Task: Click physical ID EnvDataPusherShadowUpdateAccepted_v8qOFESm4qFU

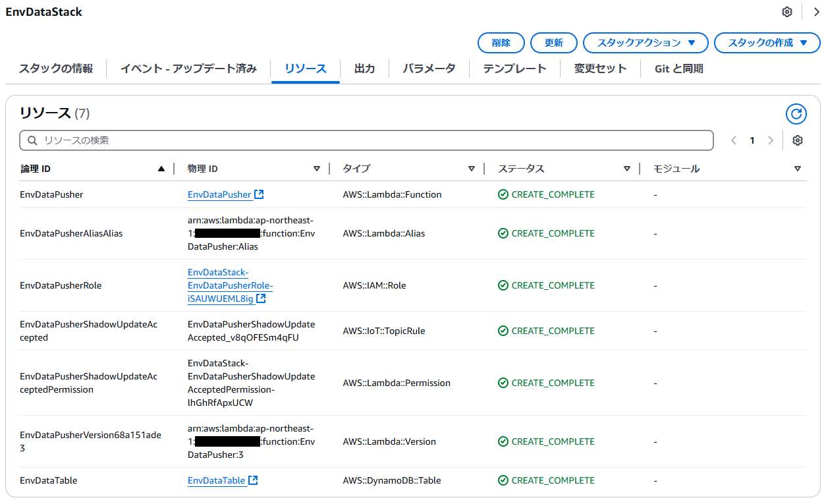Action: tap(251, 331)
